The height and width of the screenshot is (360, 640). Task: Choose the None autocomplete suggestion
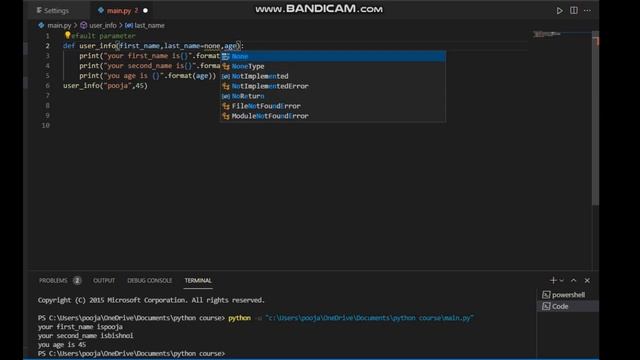(333, 56)
